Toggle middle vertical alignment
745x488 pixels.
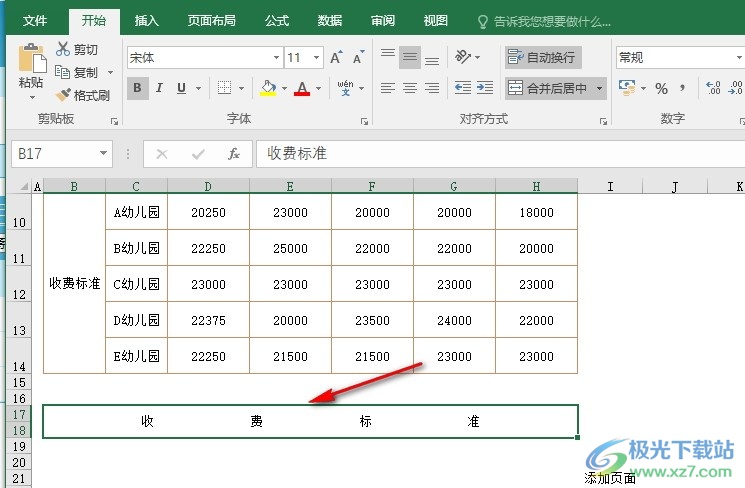click(x=410, y=57)
